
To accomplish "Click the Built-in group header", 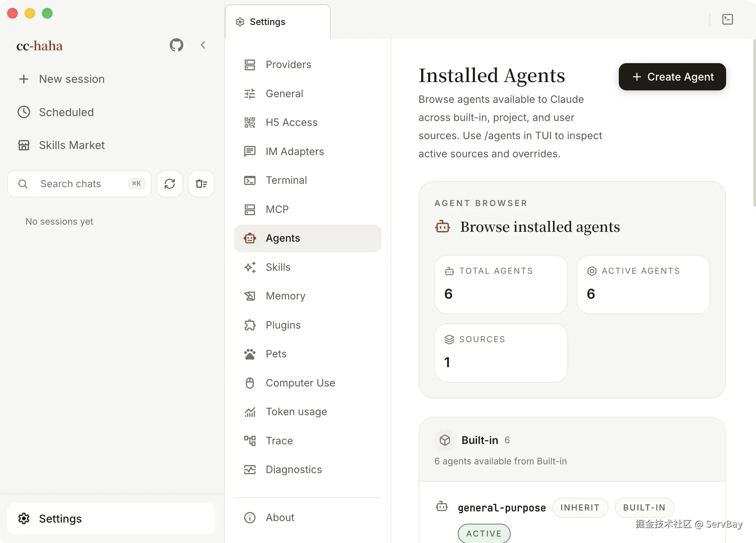I will click(x=572, y=450).
